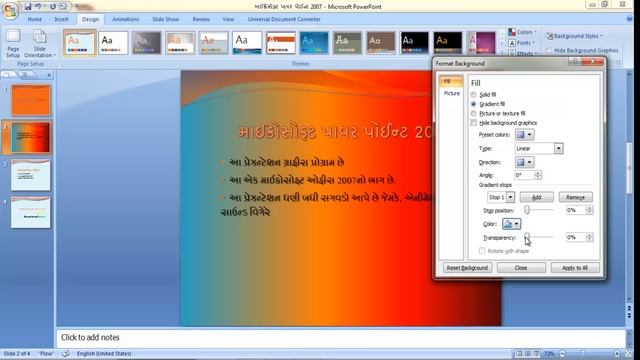Image resolution: width=640 pixels, height=360 pixels.
Task: Open the Background Styles dropdown
Action: click(x=575, y=36)
